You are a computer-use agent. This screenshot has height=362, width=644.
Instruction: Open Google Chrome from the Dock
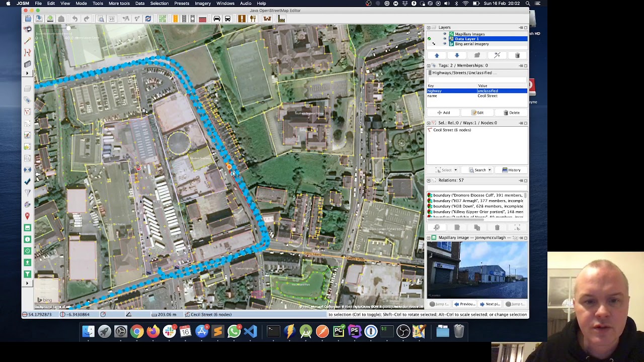(137, 331)
